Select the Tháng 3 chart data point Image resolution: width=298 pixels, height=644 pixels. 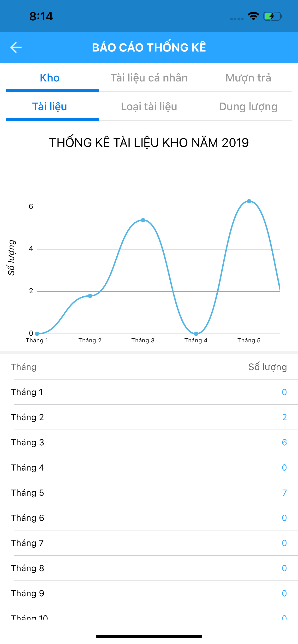tap(143, 220)
